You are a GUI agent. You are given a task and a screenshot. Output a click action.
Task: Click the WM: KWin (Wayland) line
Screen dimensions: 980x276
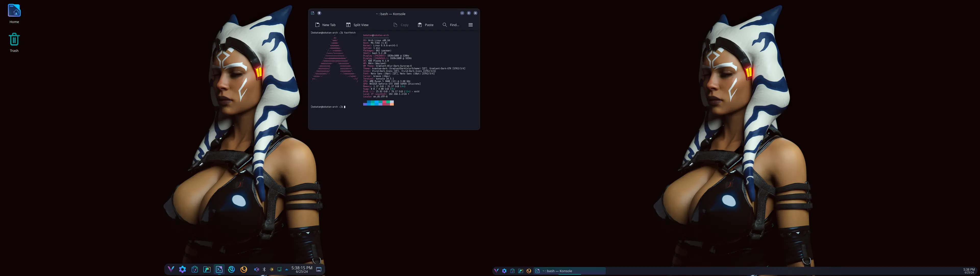click(x=375, y=63)
